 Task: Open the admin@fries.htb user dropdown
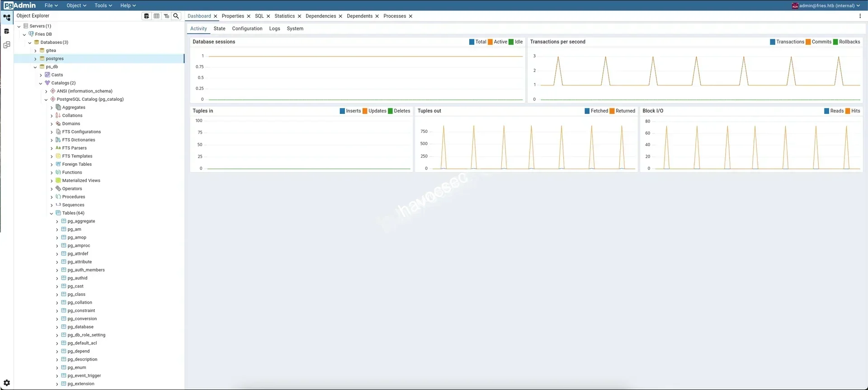[826, 5]
